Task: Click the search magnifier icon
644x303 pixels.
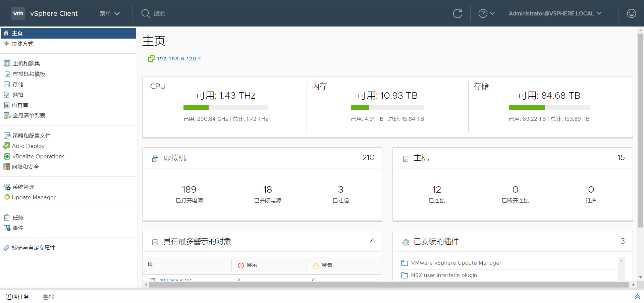Action: [x=146, y=13]
